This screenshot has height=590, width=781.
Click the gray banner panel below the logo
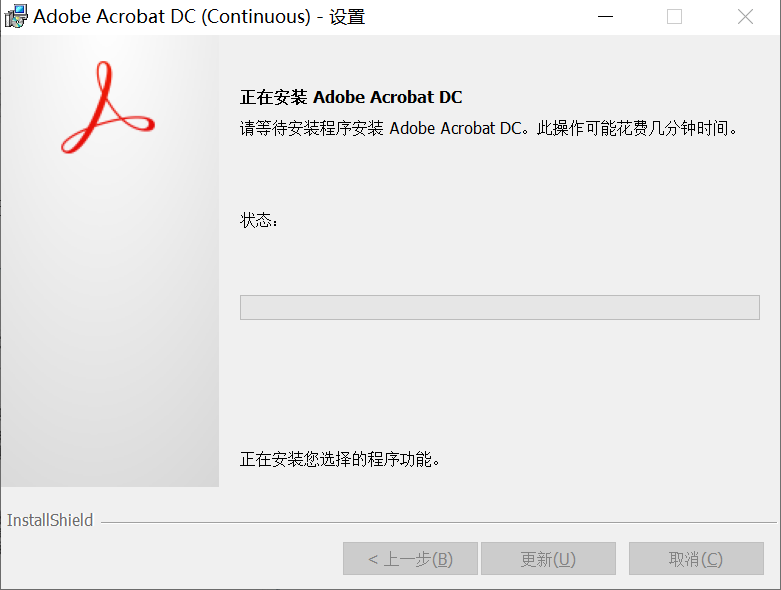[110, 324]
